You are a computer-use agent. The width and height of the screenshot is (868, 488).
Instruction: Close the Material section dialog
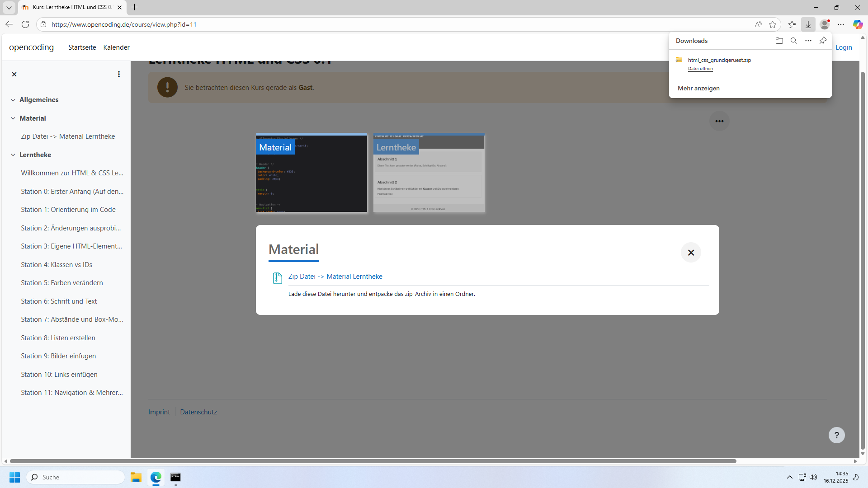tap(691, 253)
